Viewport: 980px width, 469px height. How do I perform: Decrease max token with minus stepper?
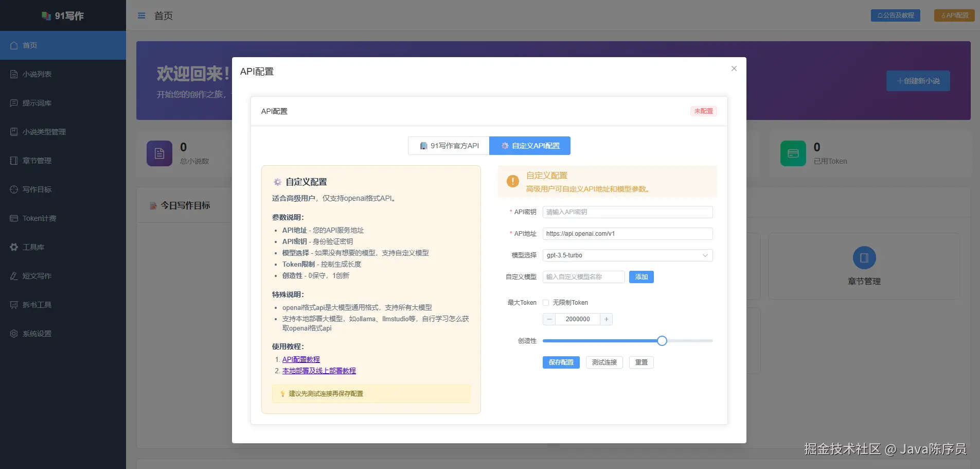tap(549, 319)
